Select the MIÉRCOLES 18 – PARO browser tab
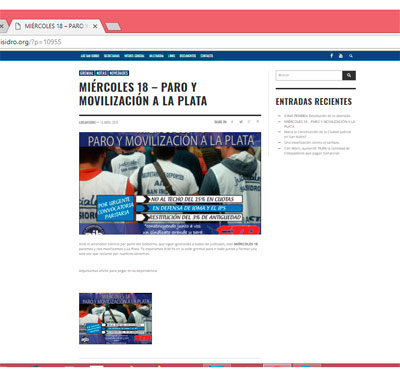Screen dimensions: 400x390 [55, 26]
